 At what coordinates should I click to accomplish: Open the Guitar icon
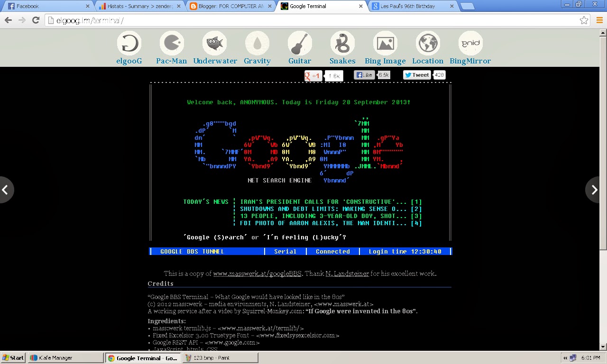pos(300,44)
